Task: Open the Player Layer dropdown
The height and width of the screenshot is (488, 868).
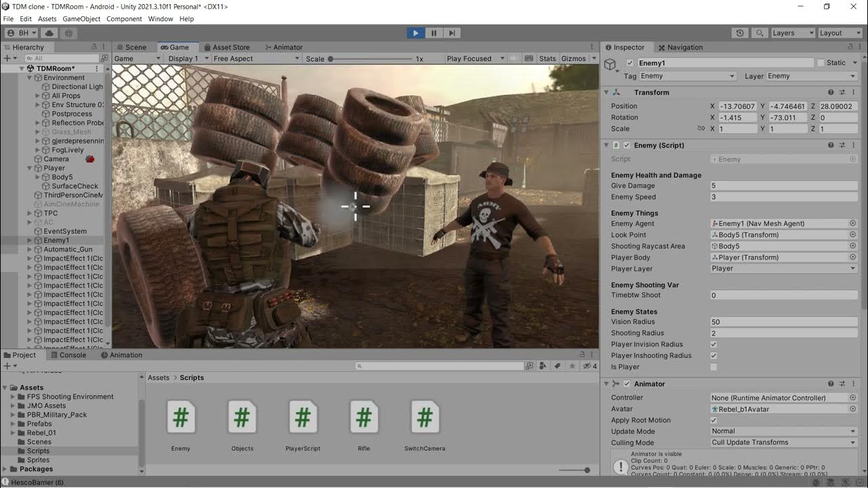Action: 783,269
